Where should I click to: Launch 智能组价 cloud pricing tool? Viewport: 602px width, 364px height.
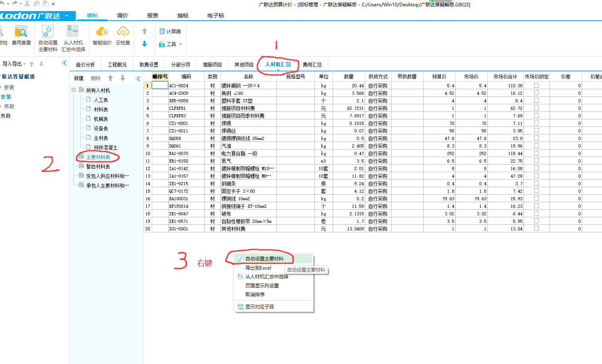pos(102,32)
